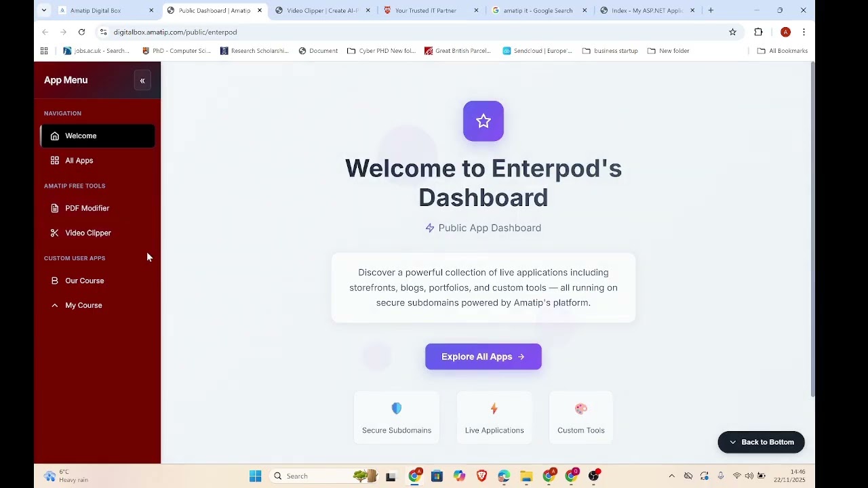Open Microsoft Store from the taskbar

437,476
